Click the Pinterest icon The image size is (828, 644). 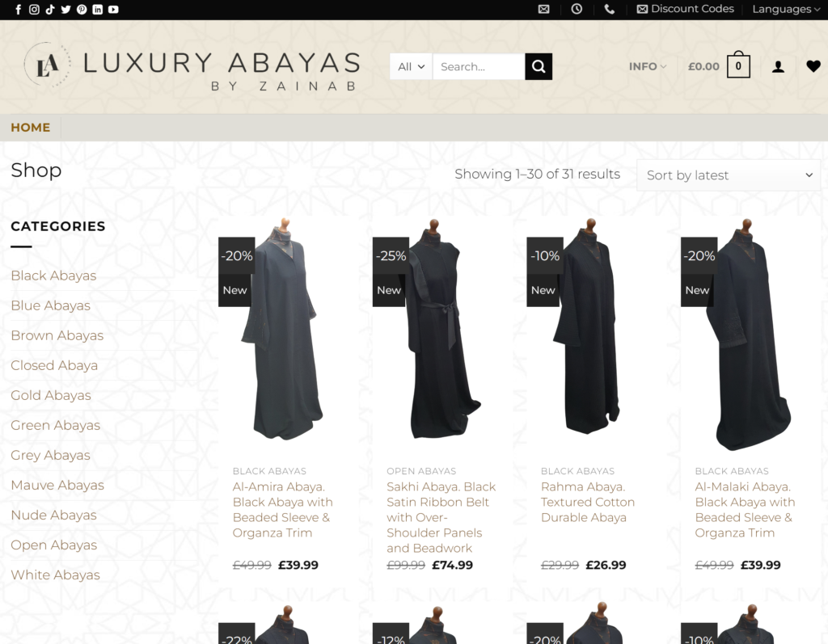click(82, 10)
